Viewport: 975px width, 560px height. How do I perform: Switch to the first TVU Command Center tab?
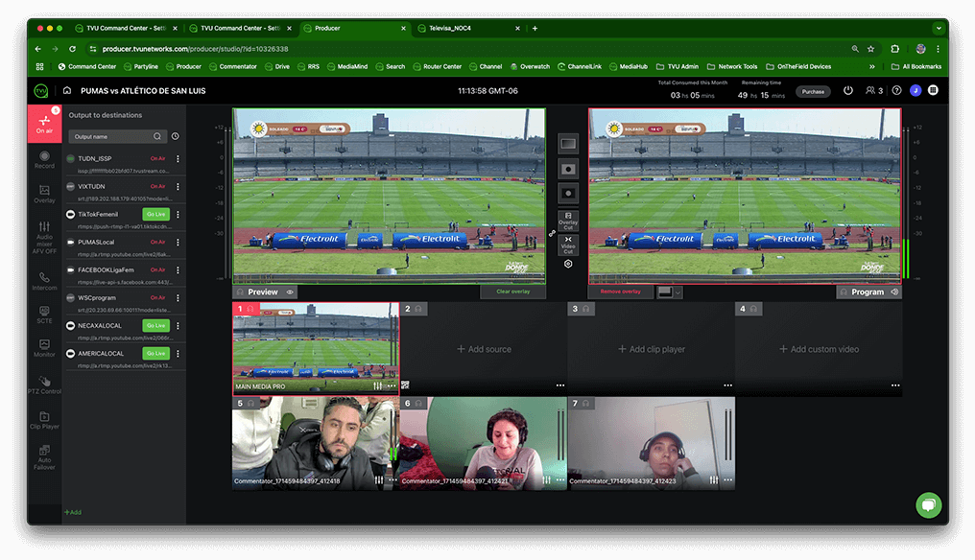[x=126, y=28]
